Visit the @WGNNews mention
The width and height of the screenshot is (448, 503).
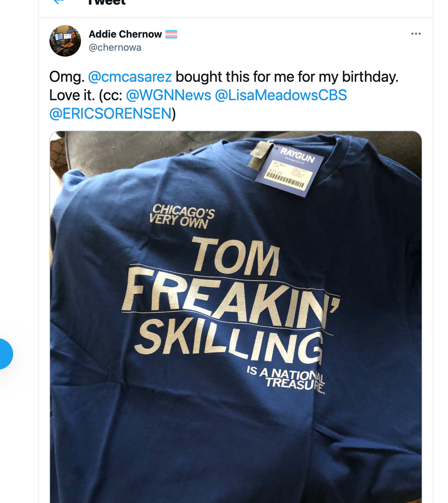click(x=168, y=95)
